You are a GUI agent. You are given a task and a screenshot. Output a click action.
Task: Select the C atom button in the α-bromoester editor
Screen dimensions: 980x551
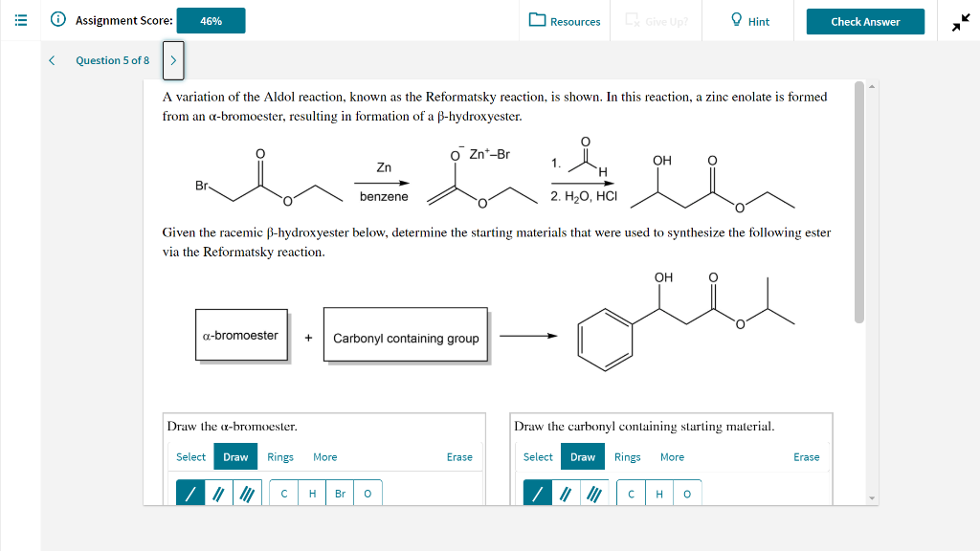click(282, 493)
